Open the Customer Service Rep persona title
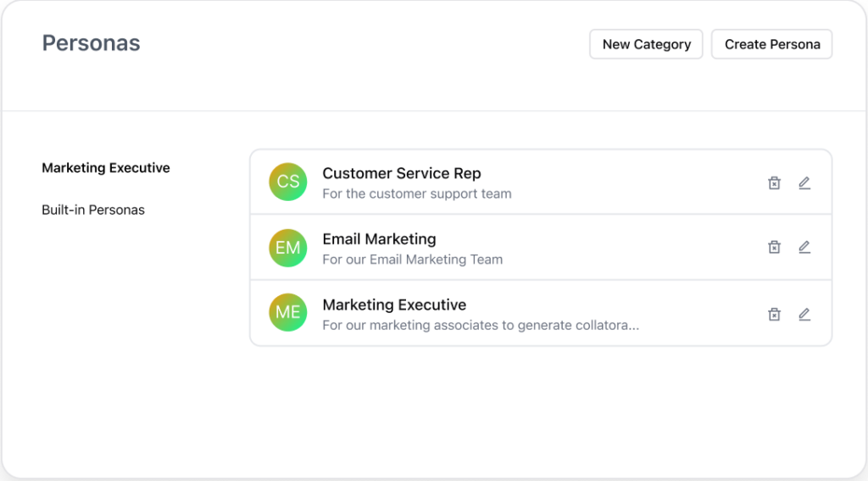Screen dimensions: 868x481 [401, 173]
